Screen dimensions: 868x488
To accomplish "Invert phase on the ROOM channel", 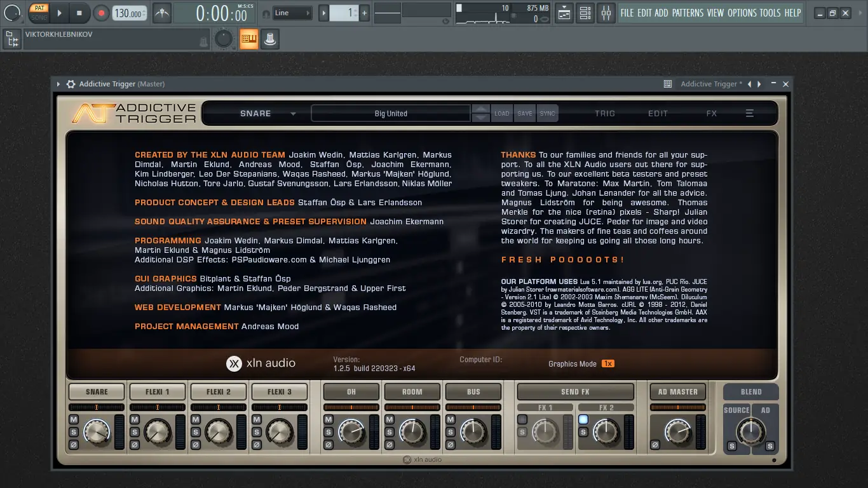I will 390,444.
